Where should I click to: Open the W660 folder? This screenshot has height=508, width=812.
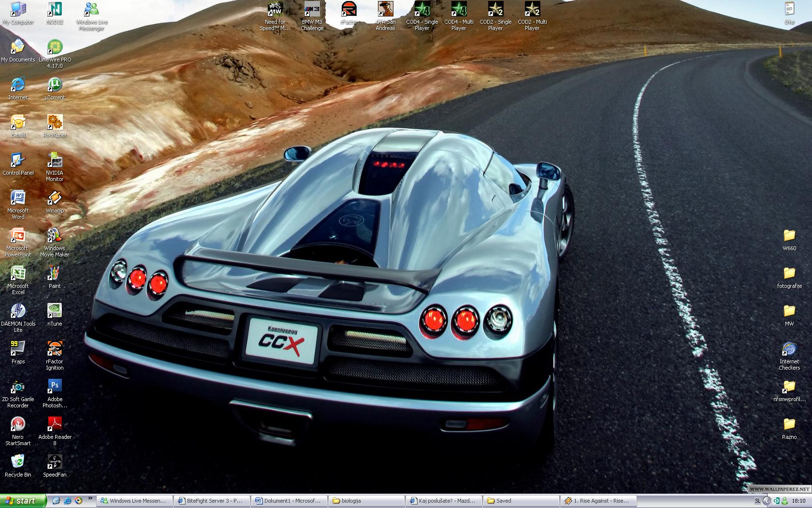[x=789, y=239]
